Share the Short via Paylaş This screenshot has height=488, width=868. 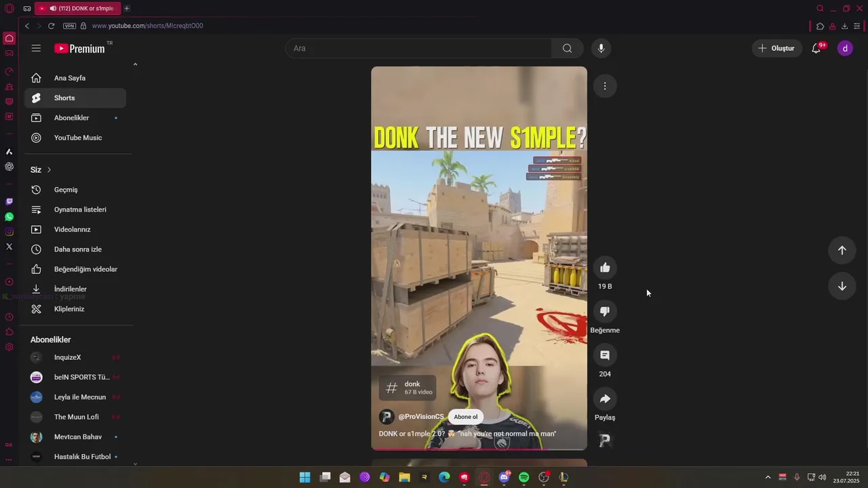pyautogui.click(x=605, y=399)
